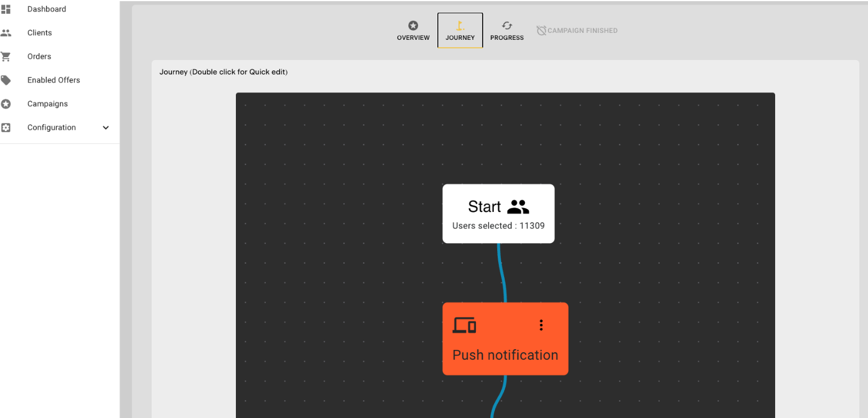Click the Start node showing users selected
Image resolution: width=868 pixels, height=418 pixels.
[x=498, y=225]
